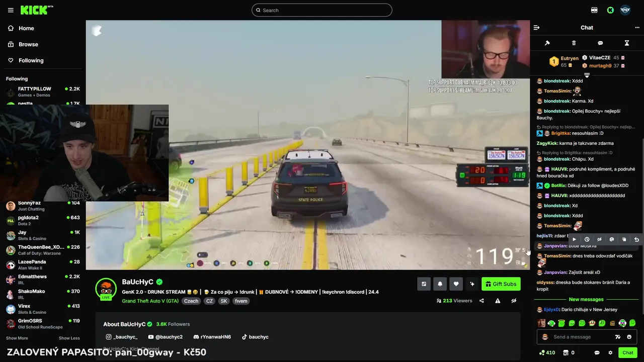Open the shop icon showing 0

point(569,352)
